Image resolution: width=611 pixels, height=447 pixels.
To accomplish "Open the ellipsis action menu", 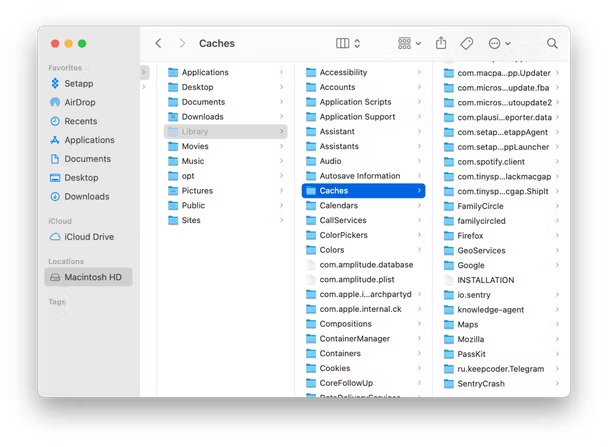I will pos(499,44).
